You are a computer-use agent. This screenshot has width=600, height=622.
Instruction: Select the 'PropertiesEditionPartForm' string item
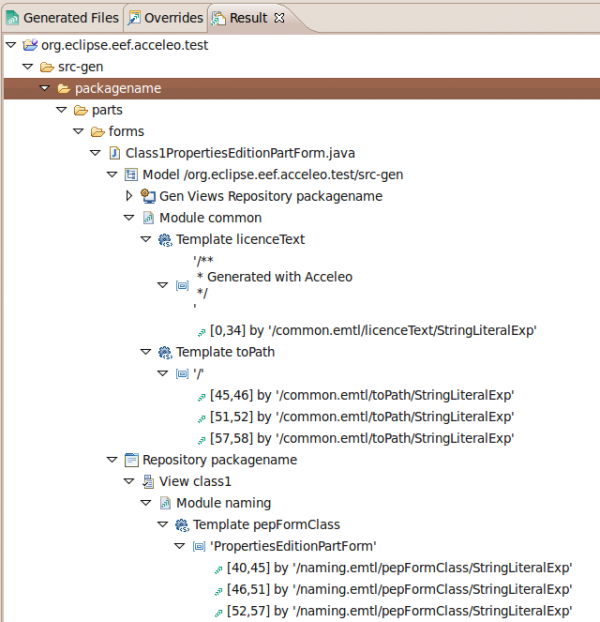[x=291, y=546]
